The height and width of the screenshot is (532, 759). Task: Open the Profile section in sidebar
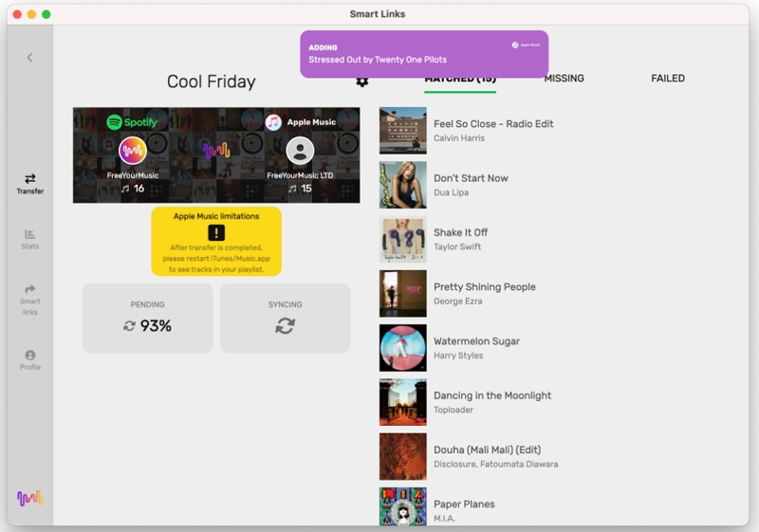[x=29, y=359]
